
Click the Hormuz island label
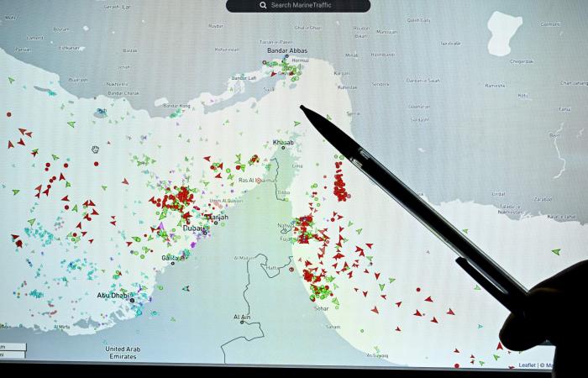300,60
